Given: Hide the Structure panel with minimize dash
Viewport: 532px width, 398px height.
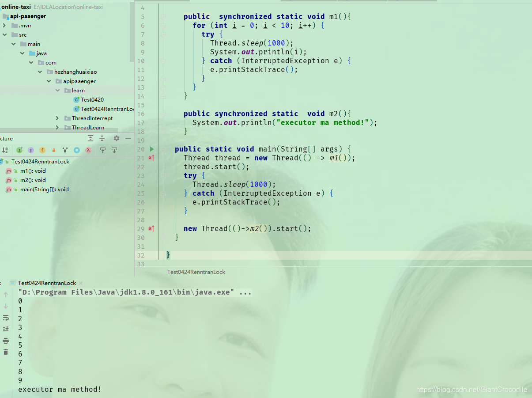Looking at the screenshot, I should click(x=128, y=138).
